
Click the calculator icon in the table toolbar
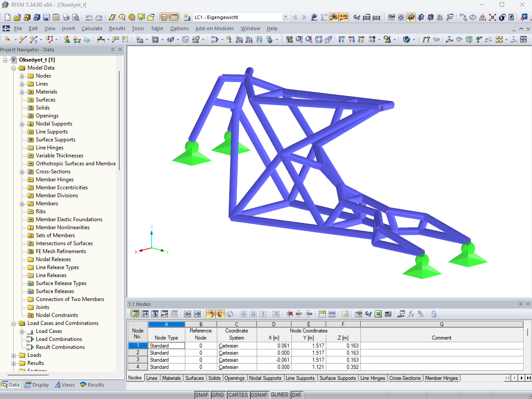388,314
